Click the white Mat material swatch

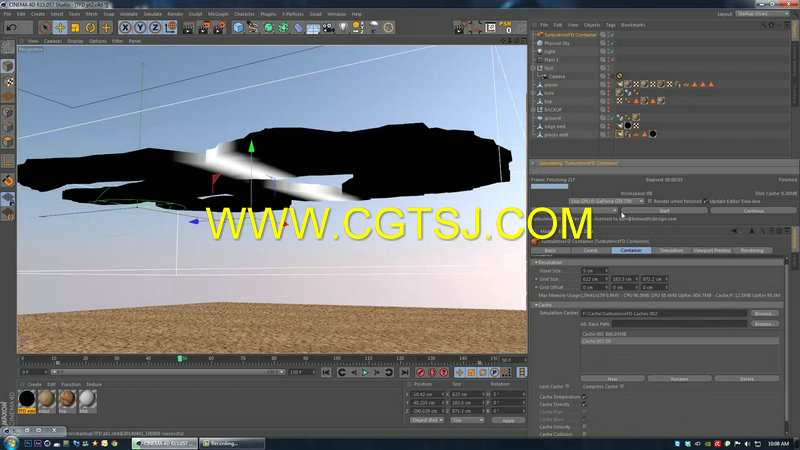(87, 399)
